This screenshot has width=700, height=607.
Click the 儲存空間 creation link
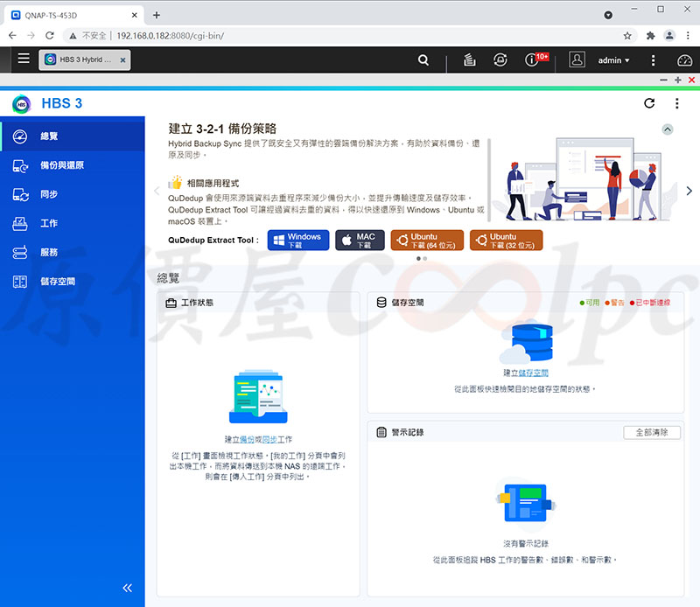534,373
